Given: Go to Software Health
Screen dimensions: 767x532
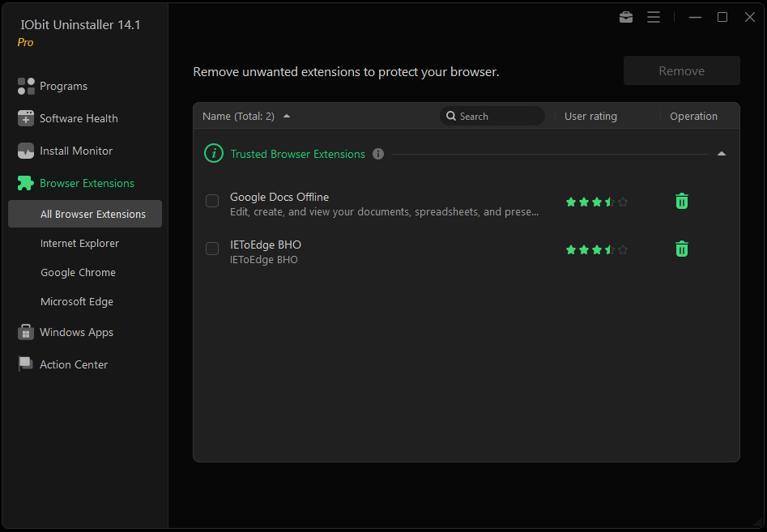Looking at the screenshot, I should [x=79, y=118].
